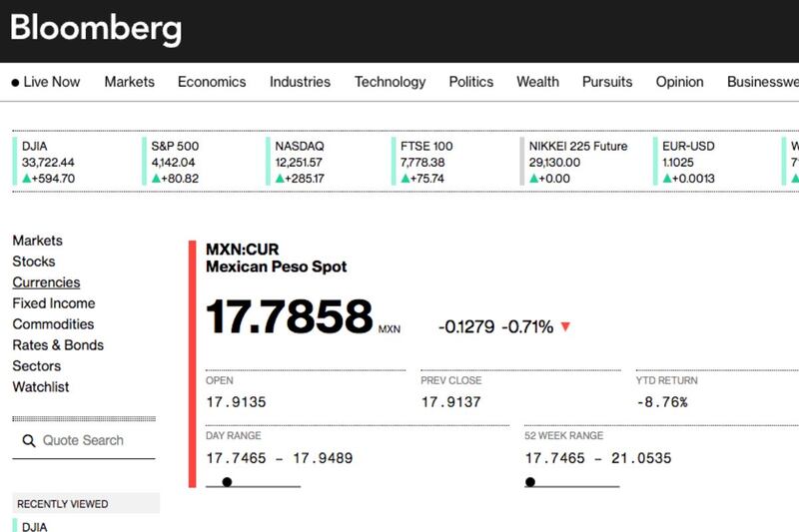Click the Quote Search input field

point(84,441)
